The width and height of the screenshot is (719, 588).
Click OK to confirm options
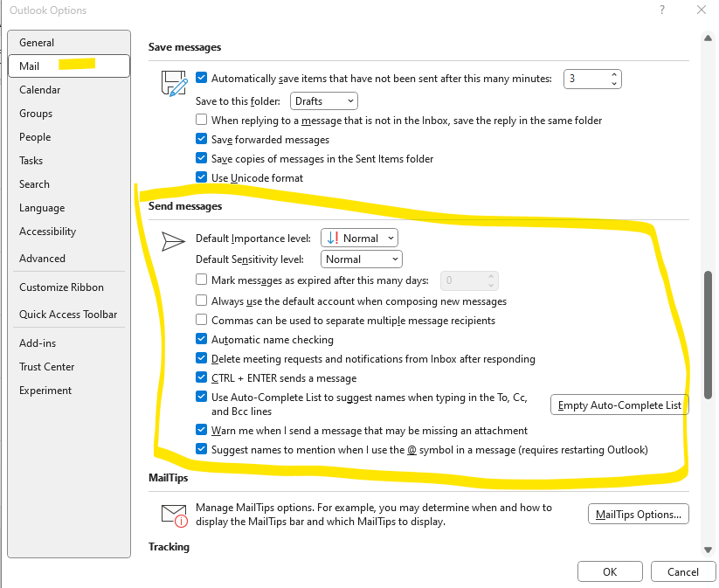tap(610, 571)
